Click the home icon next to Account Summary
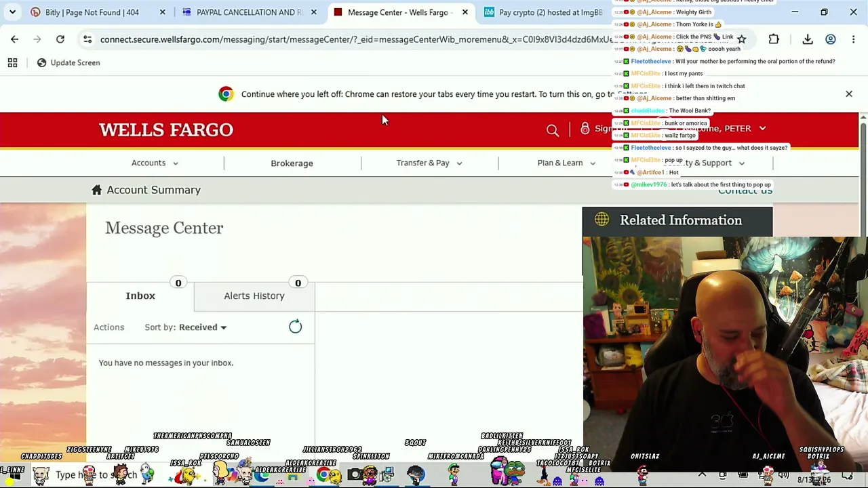Viewport: 868px width, 488px height. pos(97,190)
